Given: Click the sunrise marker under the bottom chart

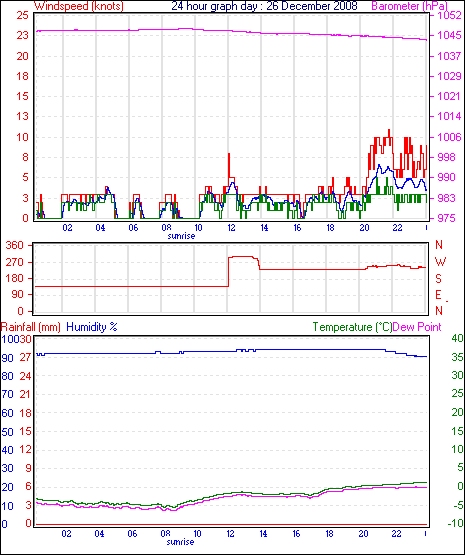Looking at the screenshot, I should click(x=181, y=542).
